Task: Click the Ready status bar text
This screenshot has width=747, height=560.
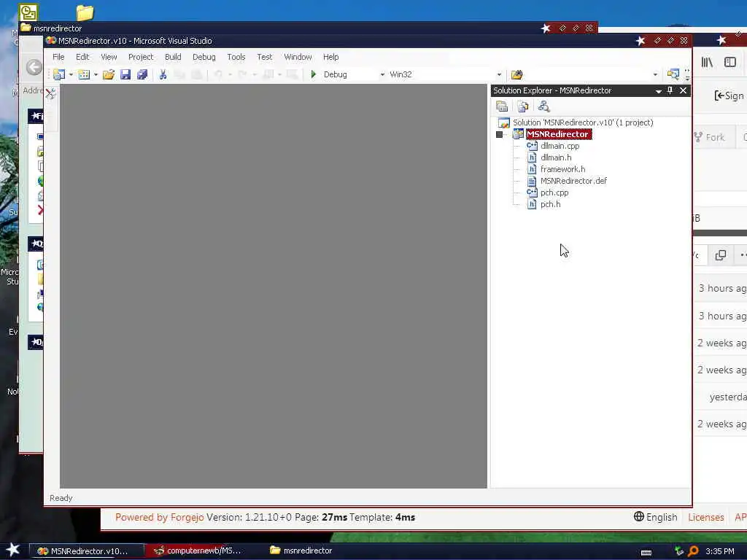Action: [x=61, y=498]
